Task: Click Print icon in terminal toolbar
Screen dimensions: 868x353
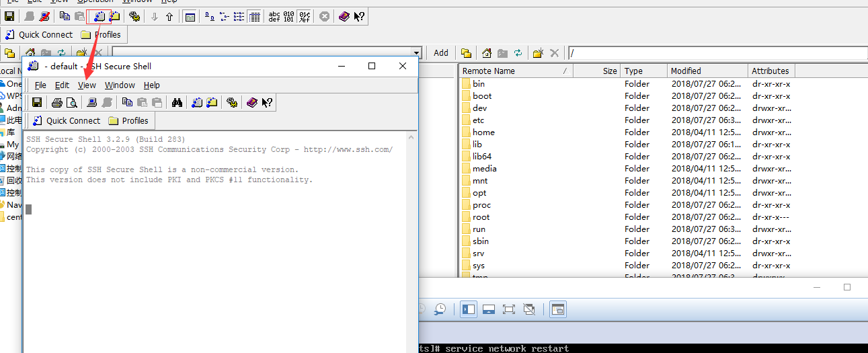Action: click(57, 102)
